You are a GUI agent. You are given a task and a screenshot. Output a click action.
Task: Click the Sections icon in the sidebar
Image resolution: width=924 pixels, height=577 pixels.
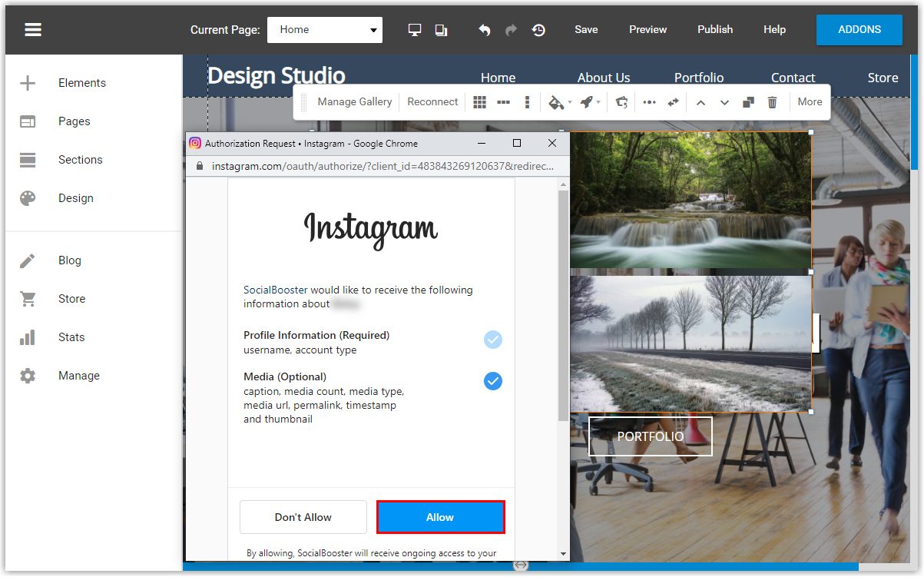tap(28, 160)
